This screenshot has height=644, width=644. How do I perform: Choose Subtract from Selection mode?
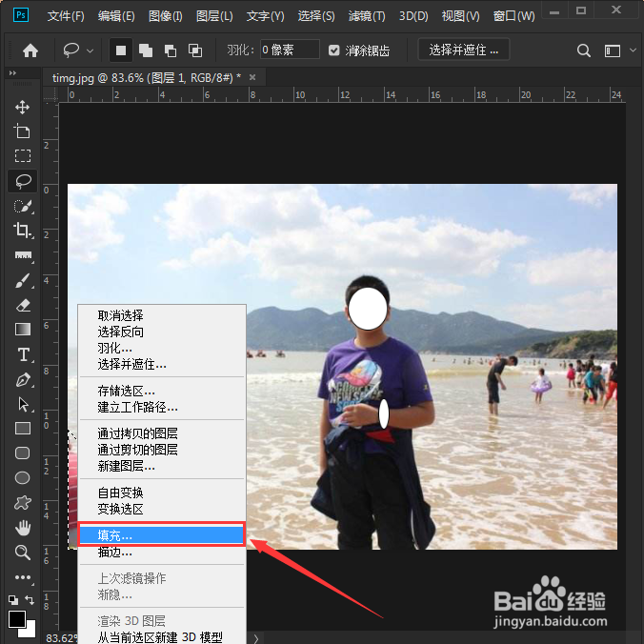170,50
